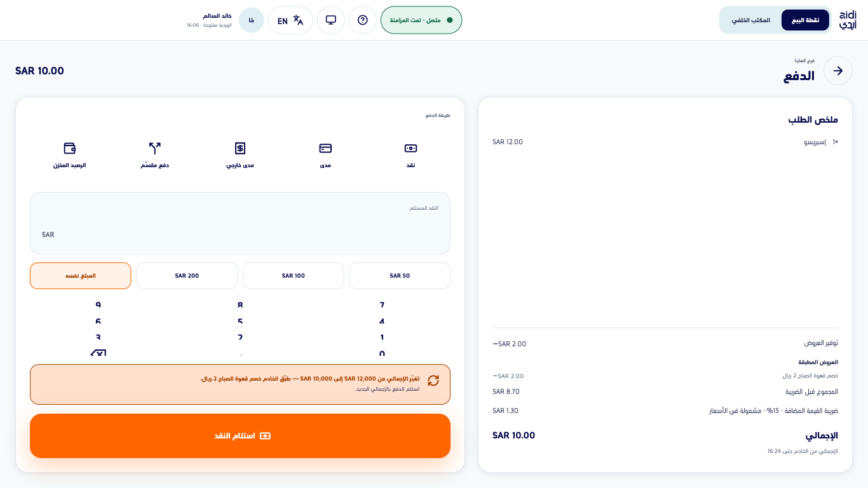This screenshot has height=488, width=868.
Task: Click the bold الإجمالي total label
Action: (x=822, y=435)
